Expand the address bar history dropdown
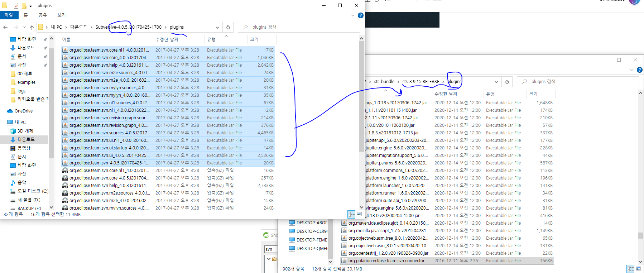Viewport: 644px width, 273px height. click(217, 27)
